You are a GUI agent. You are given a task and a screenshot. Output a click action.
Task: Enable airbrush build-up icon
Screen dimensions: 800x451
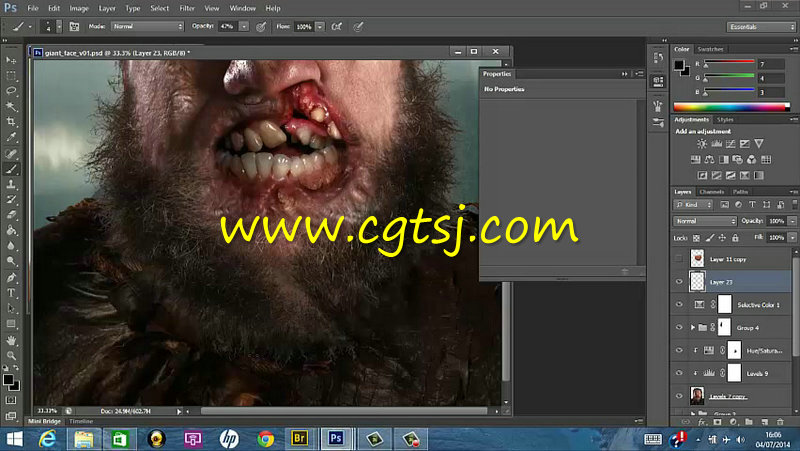pyautogui.click(x=336, y=27)
